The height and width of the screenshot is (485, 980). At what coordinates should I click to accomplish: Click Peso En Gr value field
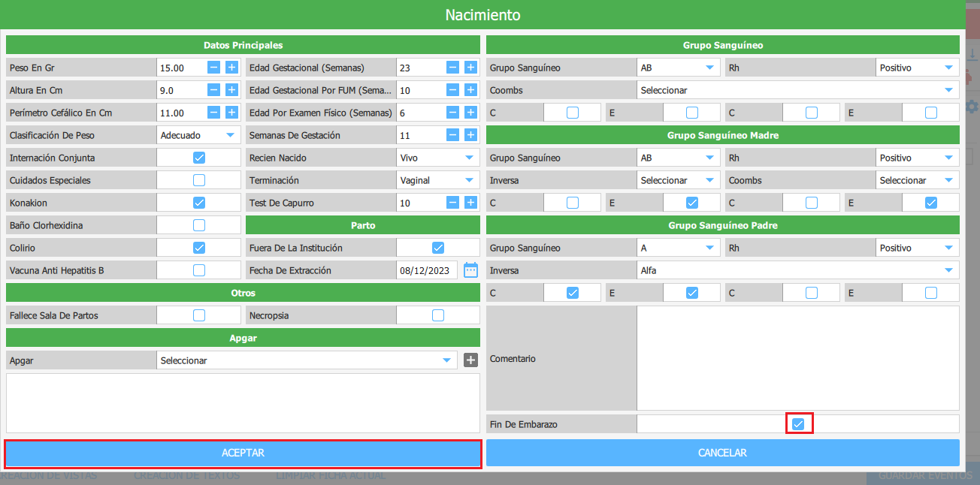point(180,68)
